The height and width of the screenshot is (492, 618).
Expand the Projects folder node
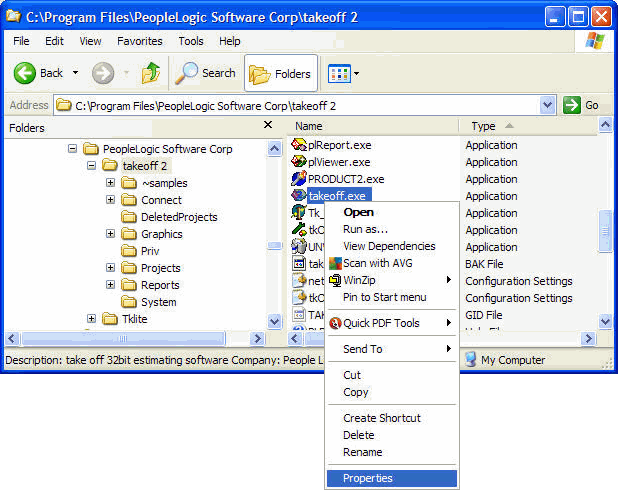click(111, 268)
